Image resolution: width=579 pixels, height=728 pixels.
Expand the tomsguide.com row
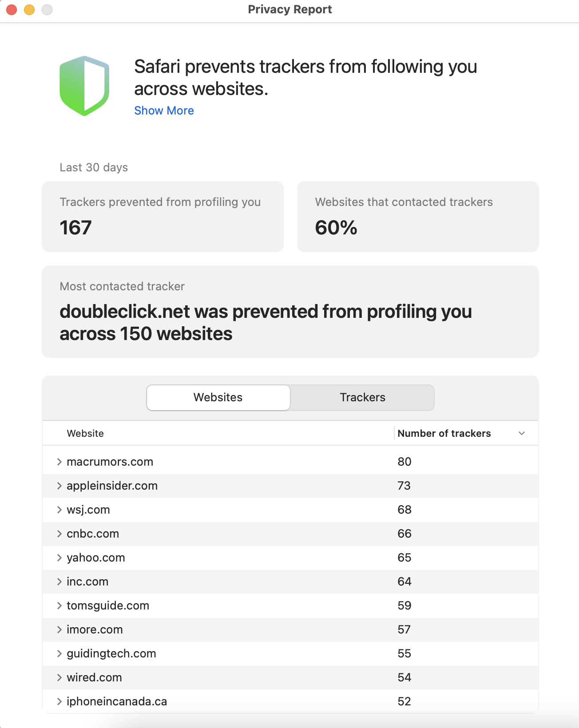59,605
